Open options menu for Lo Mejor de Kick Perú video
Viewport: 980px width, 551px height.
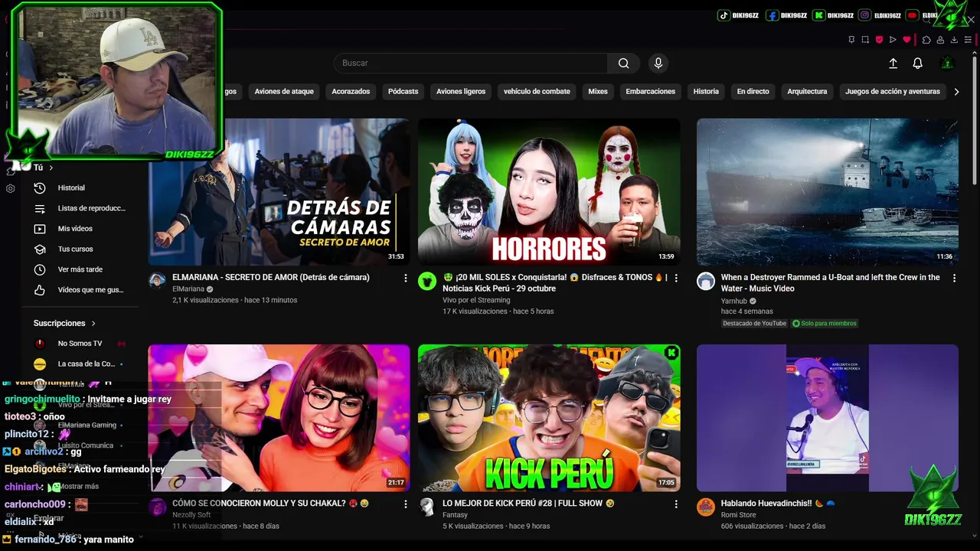[675, 504]
